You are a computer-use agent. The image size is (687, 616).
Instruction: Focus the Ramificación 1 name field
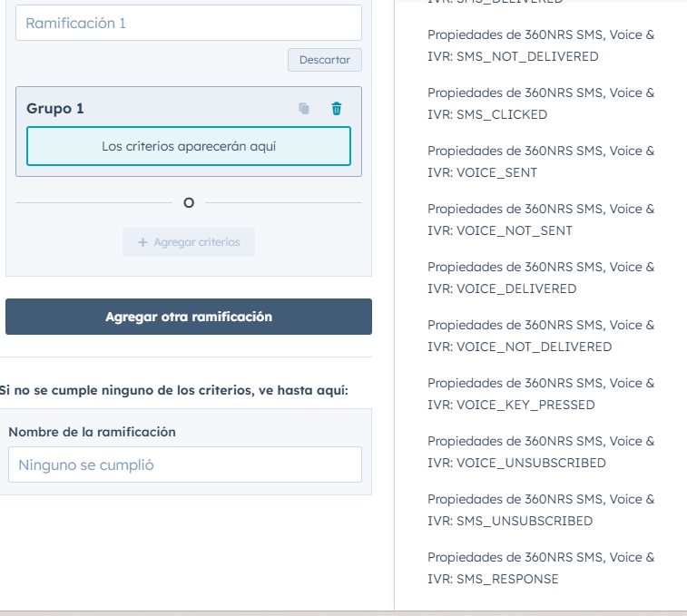click(189, 23)
